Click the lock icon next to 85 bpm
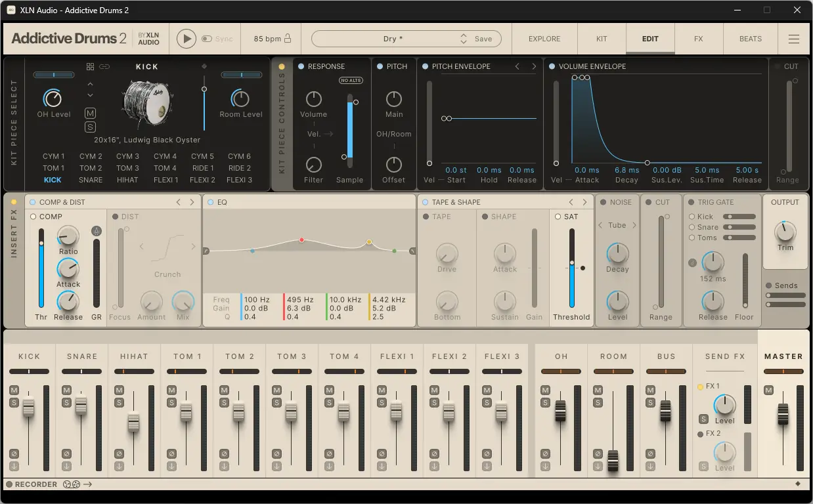Image resolution: width=813 pixels, height=504 pixels. (288, 38)
